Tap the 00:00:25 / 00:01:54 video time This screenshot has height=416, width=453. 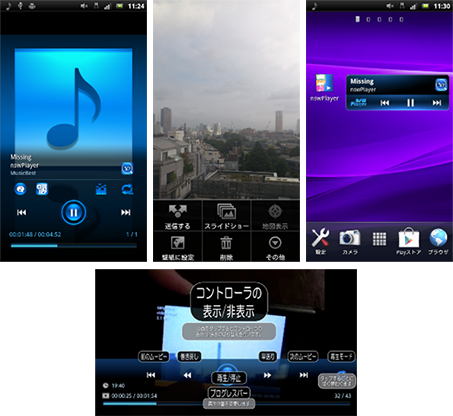[134, 396]
